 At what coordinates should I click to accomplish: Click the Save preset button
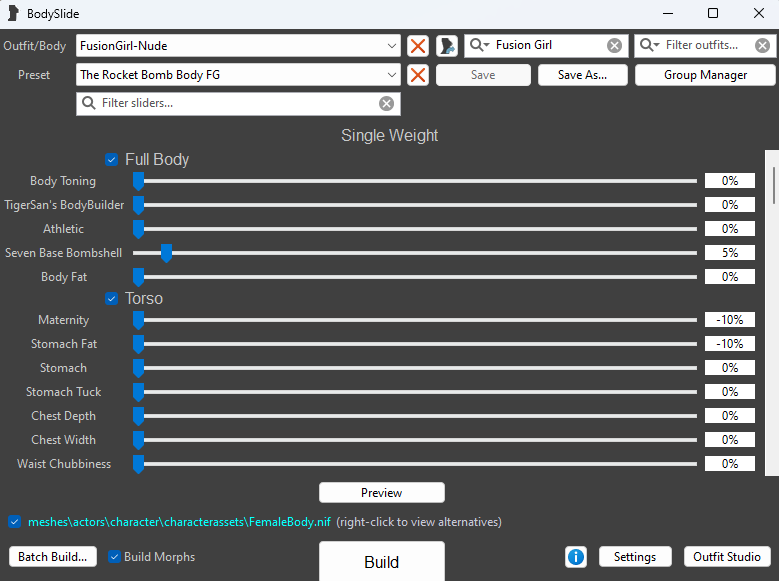pos(483,75)
